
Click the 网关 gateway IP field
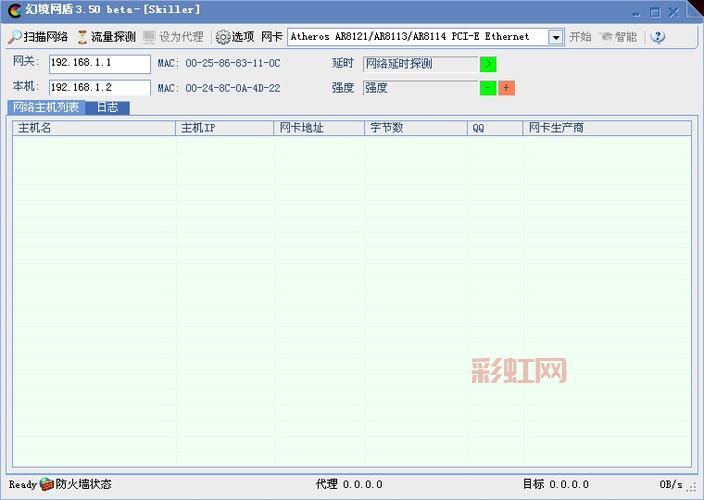(100, 64)
